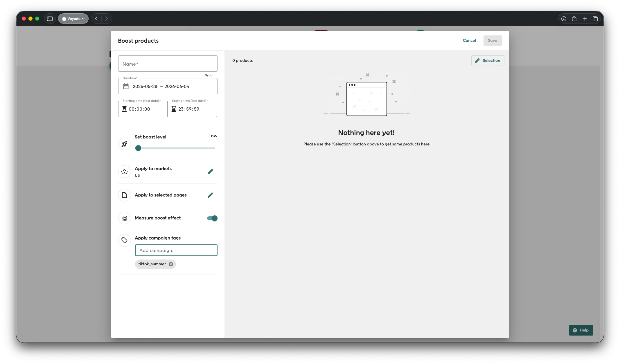Open the Help button
This screenshot has height=364, width=620.
pyautogui.click(x=581, y=330)
